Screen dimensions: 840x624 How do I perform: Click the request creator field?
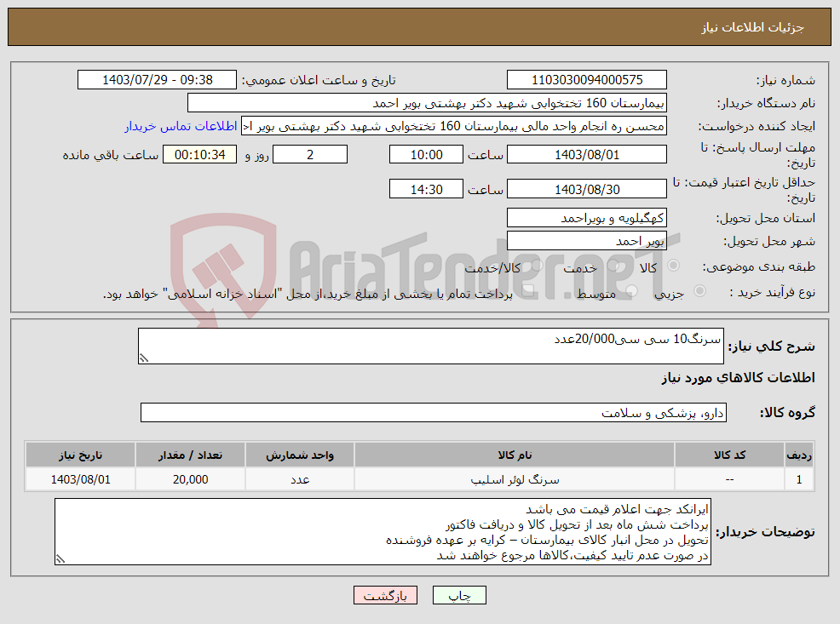pyautogui.click(x=454, y=126)
